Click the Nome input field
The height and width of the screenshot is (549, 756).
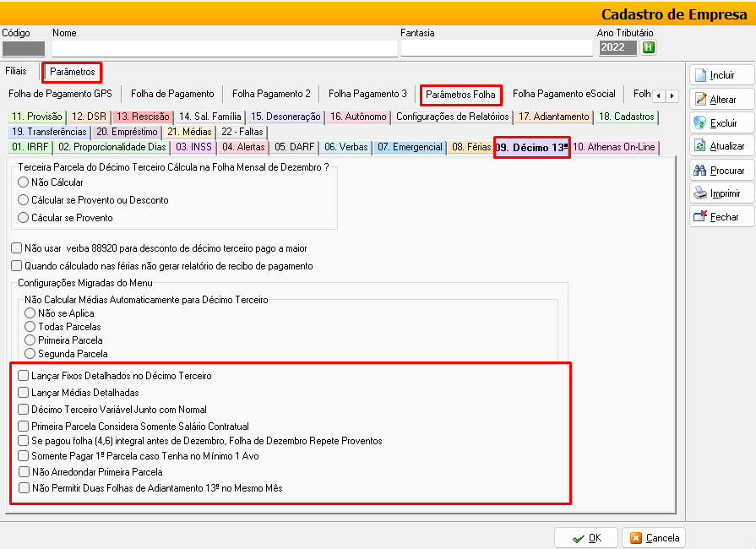point(223,48)
